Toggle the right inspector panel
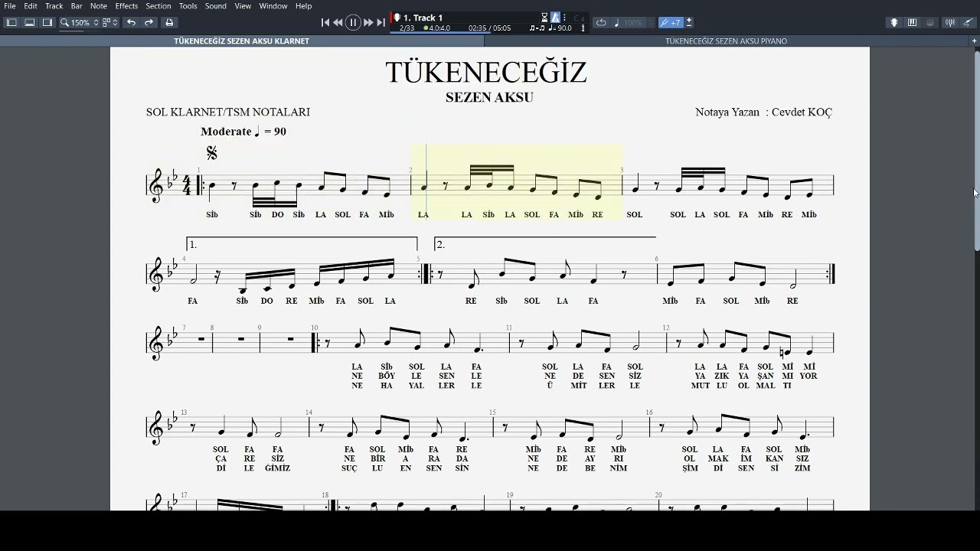The width and height of the screenshot is (980, 551). coord(47,23)
